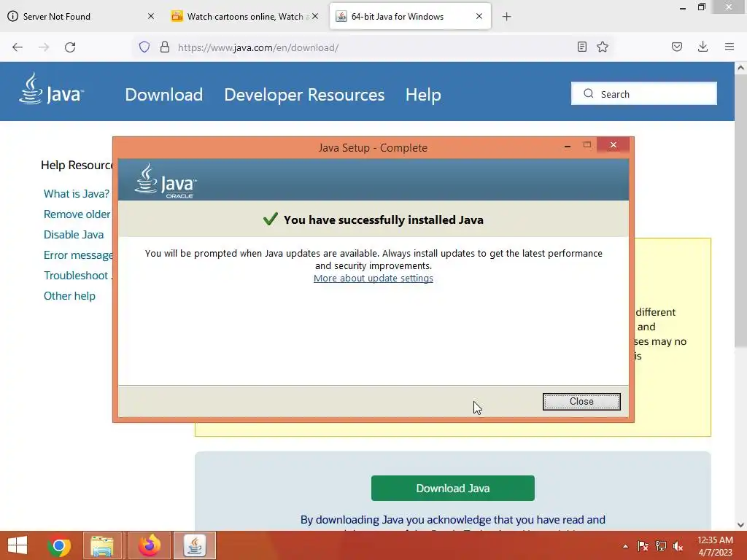Screen dimensions: 747x560
Task: Reload the current page
Action: pyautogui.click(x=70, y=47)
